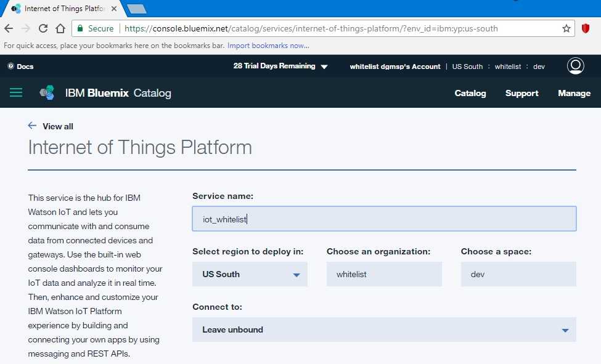Screen dimensions: 601x364
Task: Open whitelist dgmsp's Account switcher
Action: pos(395,67)
